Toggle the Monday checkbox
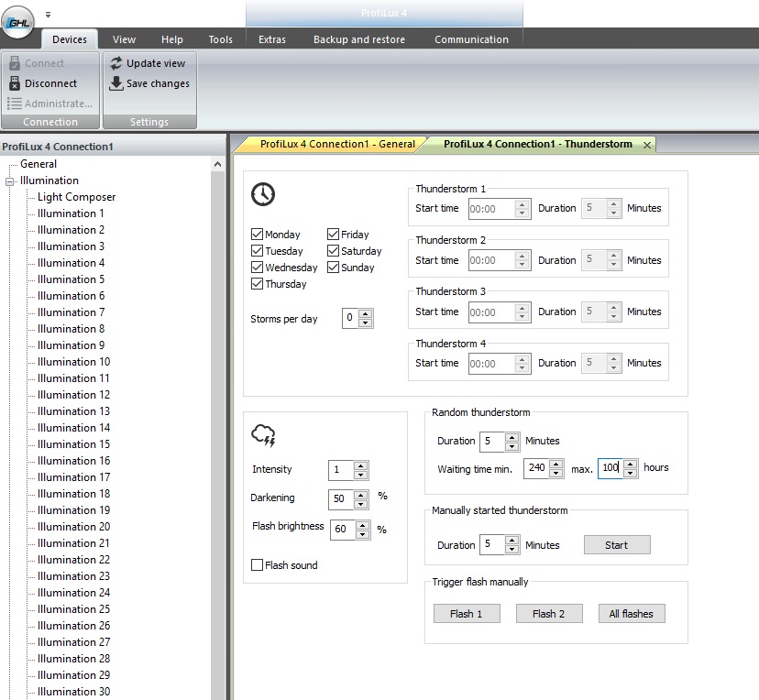 coord(257,235)
